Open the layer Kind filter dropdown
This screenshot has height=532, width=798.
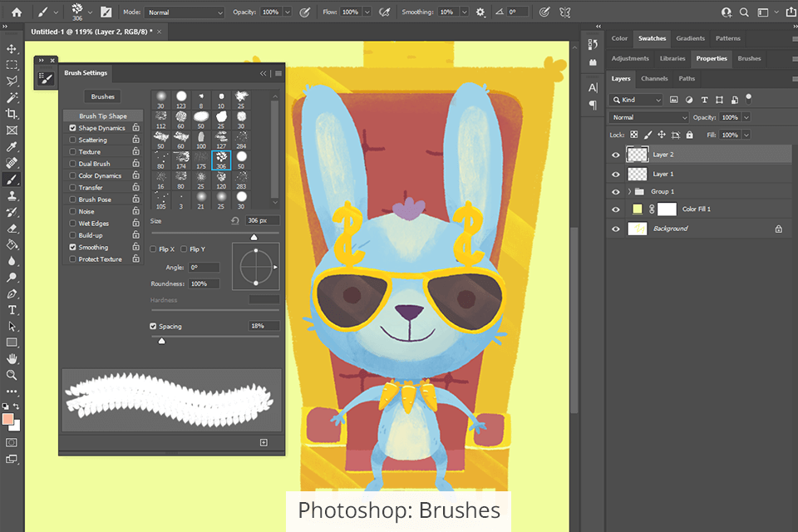pos(636,100)
